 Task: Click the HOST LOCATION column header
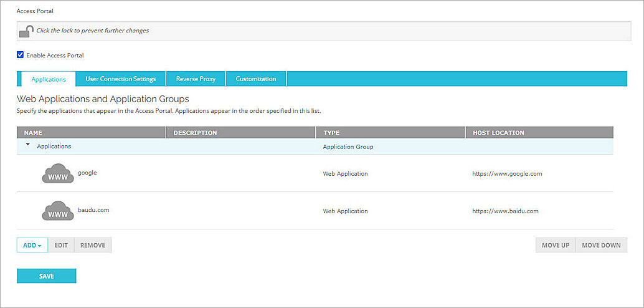click(x=540, y=133)
